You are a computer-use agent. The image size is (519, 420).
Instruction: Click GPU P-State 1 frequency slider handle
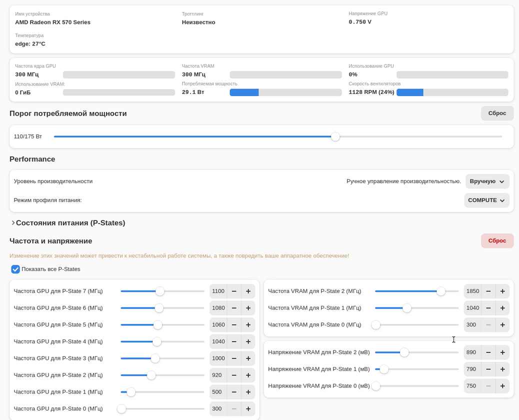(131, 392)
